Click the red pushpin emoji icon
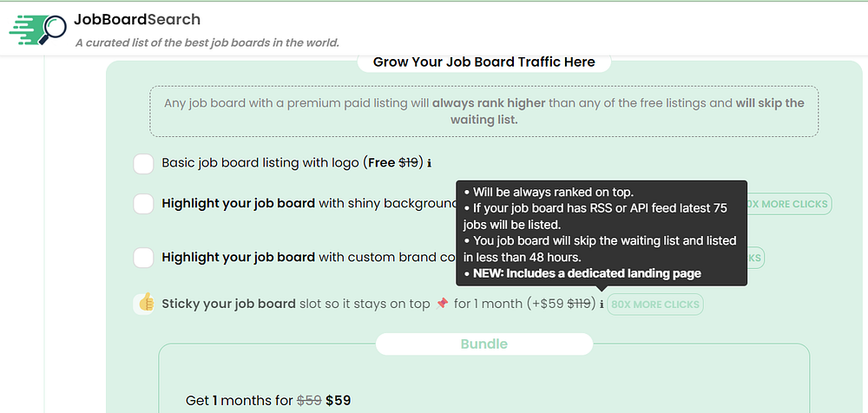 point(442,304)
